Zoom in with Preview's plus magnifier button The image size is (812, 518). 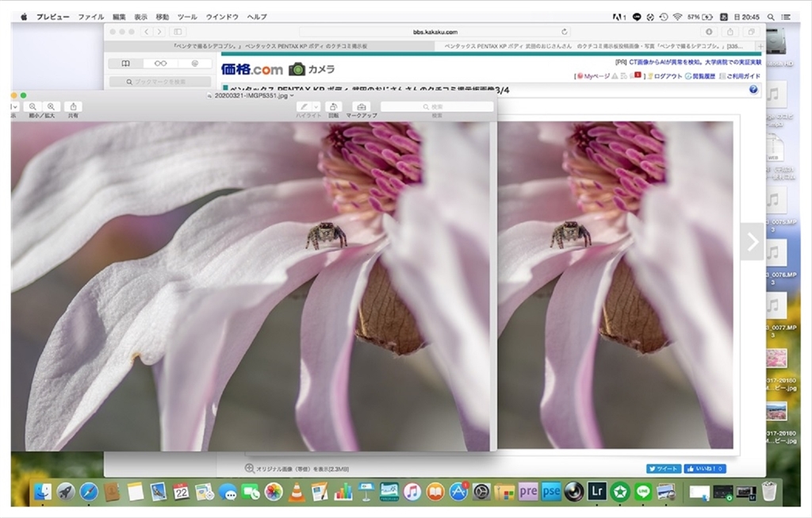51,107
